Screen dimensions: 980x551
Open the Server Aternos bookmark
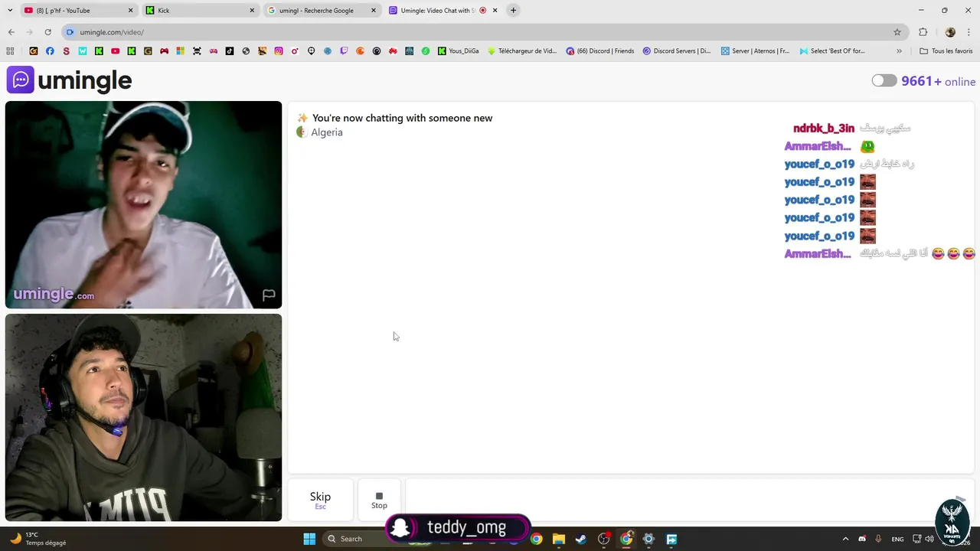tap(756, 51)
